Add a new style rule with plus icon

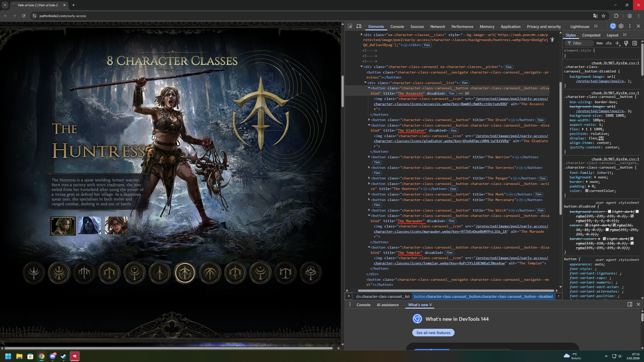coord(617,43)
